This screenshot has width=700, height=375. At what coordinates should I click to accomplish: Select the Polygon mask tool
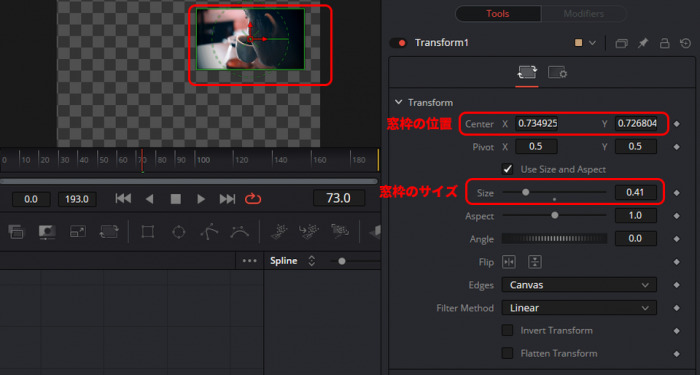209,232
